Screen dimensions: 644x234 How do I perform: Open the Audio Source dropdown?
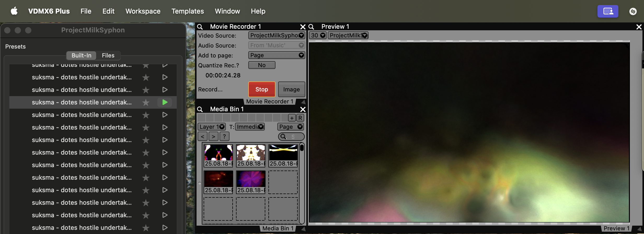tap(277, 45)
